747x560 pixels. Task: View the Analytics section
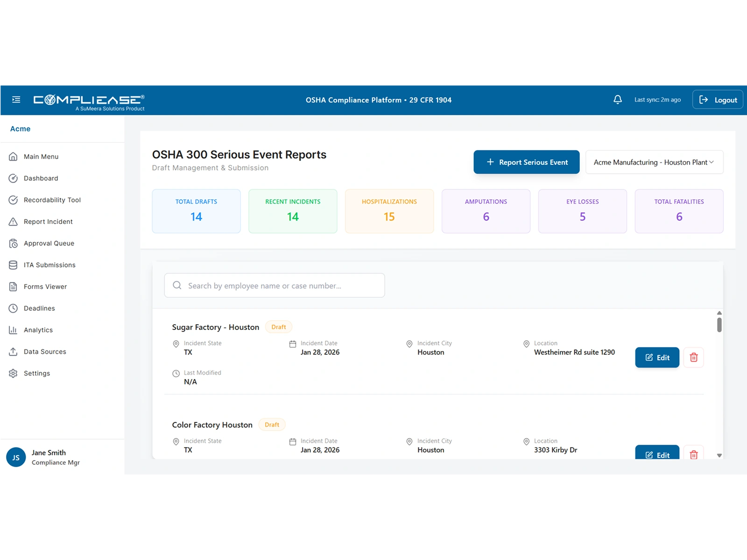coord(38,329)
